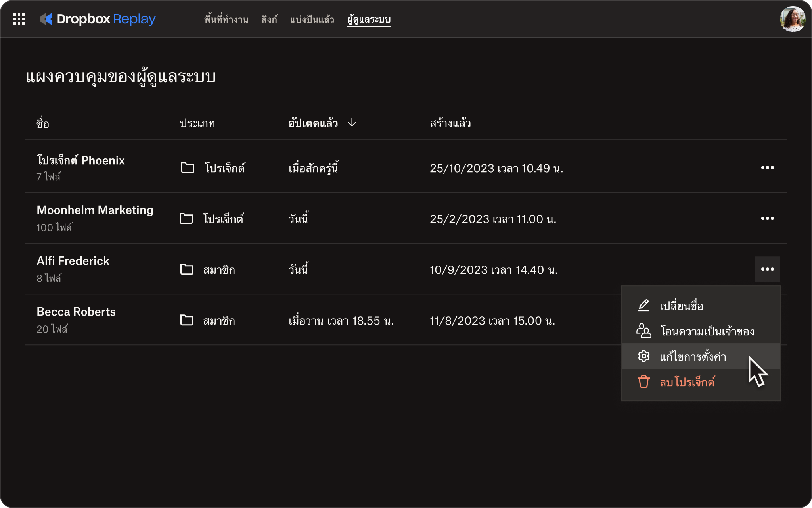Image resolution: width=812 pixels, height=508 pixels.
Task: Click the เมื่อสักครู่นี้ updated value
Action: [x=313, y=168]
